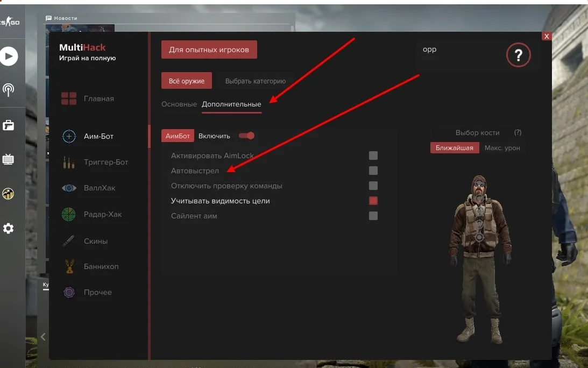Go to the Радар-Хак radar icon
The height and width of the screenshot is (368, 588).
coord(69,214)
